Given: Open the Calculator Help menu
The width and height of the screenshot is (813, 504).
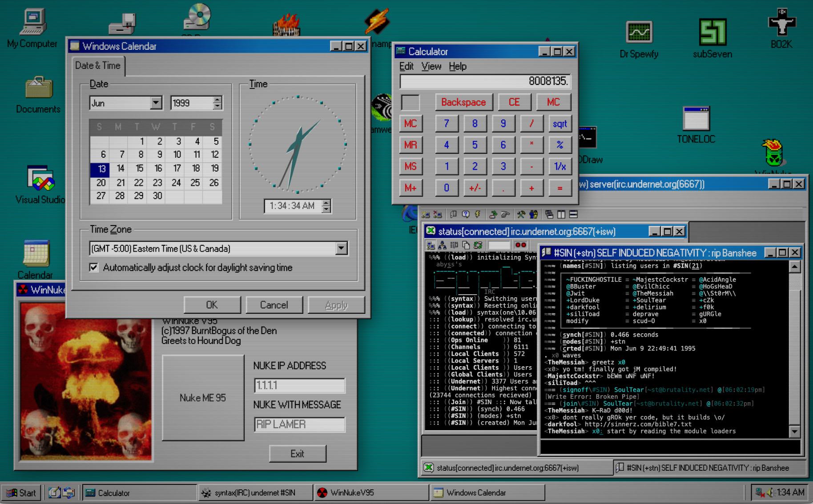Looking at the screenshot, I should point(458,66).
